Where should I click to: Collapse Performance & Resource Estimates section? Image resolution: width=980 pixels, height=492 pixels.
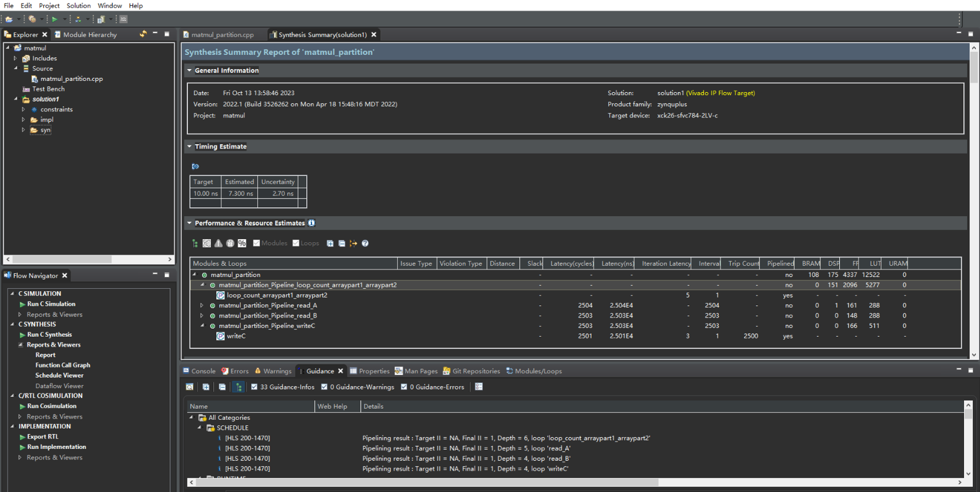[x=190, y=223]
